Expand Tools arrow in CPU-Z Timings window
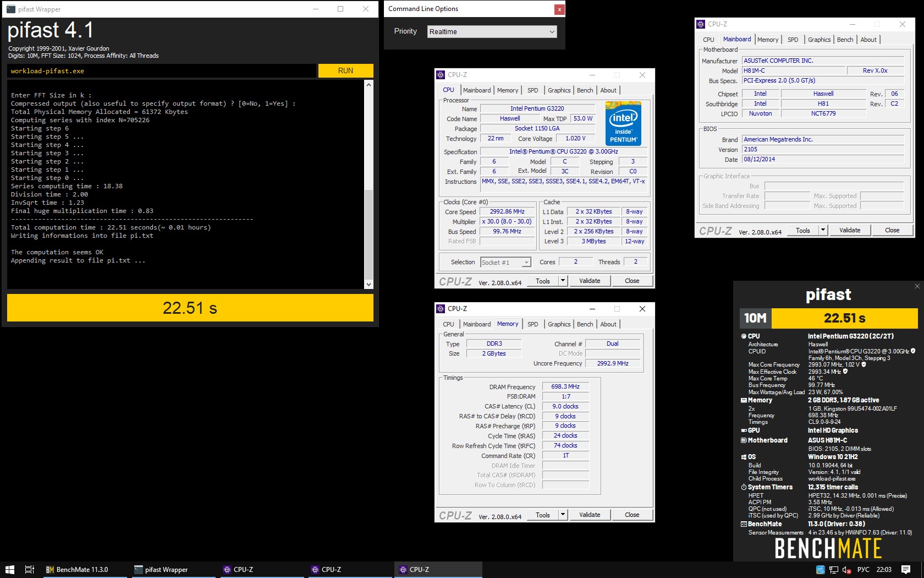This screenshot has height=578, width=924. (x=563, y=515)
